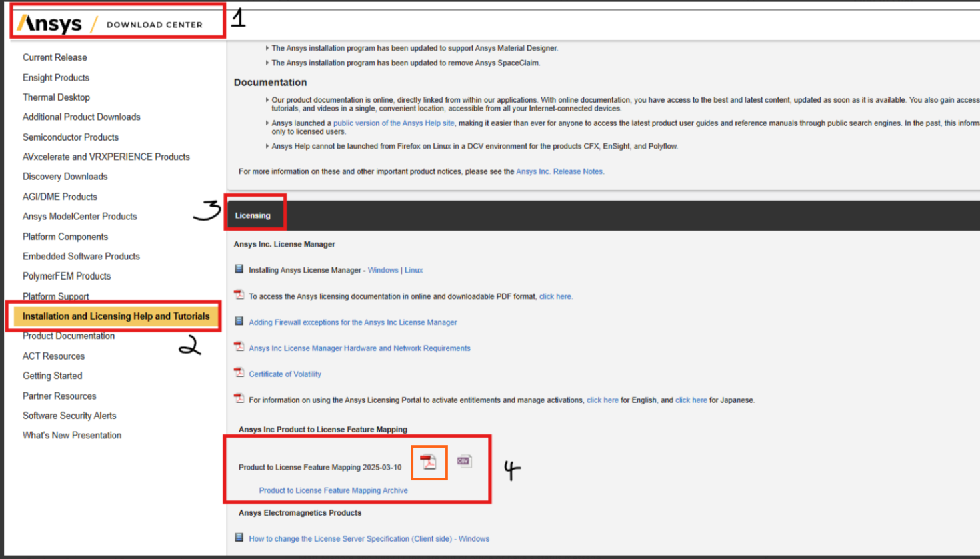Select Partner Resources
The height and width of the screenshot is (559, 980).
tap(59, 396)
